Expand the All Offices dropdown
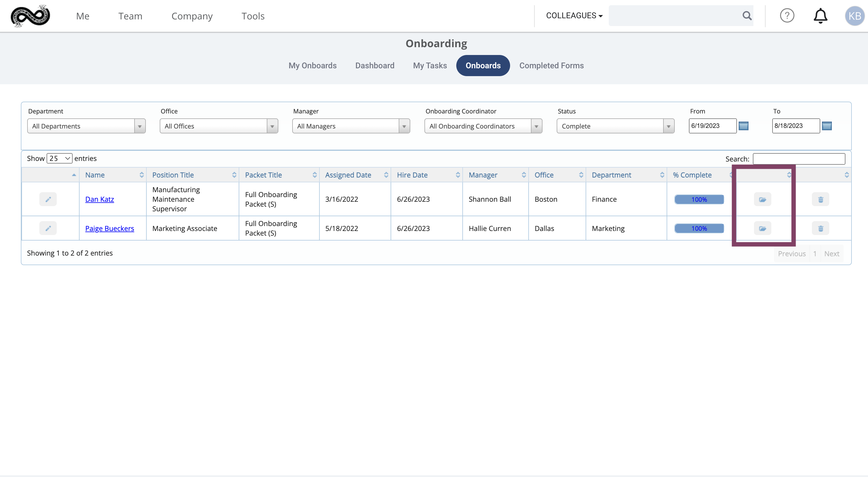The width and height of the screenshot is (868, 477). coord(219,126)
